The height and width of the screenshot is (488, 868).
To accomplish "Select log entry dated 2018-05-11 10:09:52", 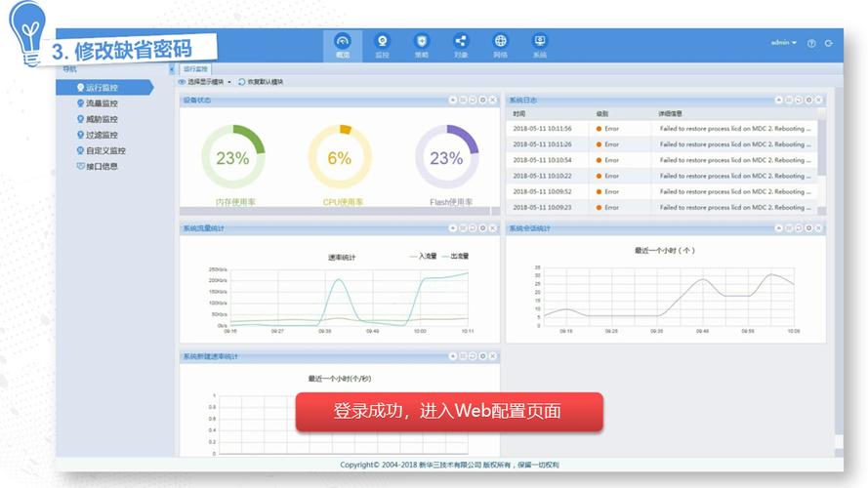I will coord(662,191).
